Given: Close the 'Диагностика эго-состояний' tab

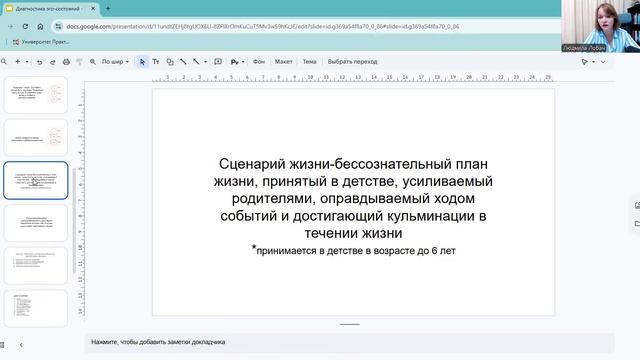Looking at the screenshot, I should [93, 9].
